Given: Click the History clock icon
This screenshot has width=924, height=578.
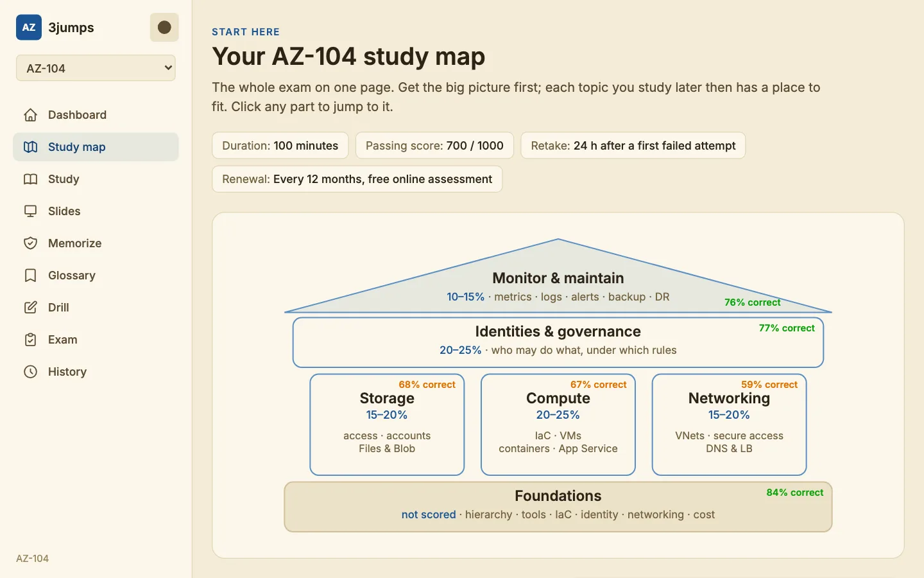Looking at the screenshot, I should coord(30,372).
